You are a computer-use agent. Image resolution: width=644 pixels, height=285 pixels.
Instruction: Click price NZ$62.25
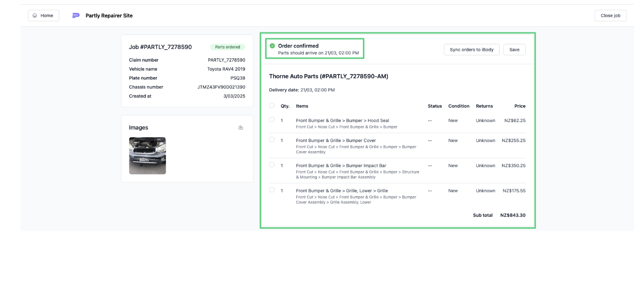[x=515, y=120]
